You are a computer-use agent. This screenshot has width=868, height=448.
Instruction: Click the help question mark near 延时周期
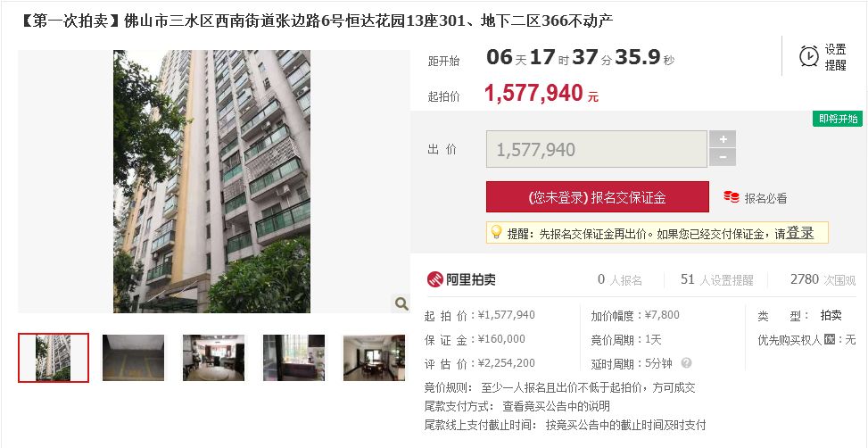pos(686,363)
